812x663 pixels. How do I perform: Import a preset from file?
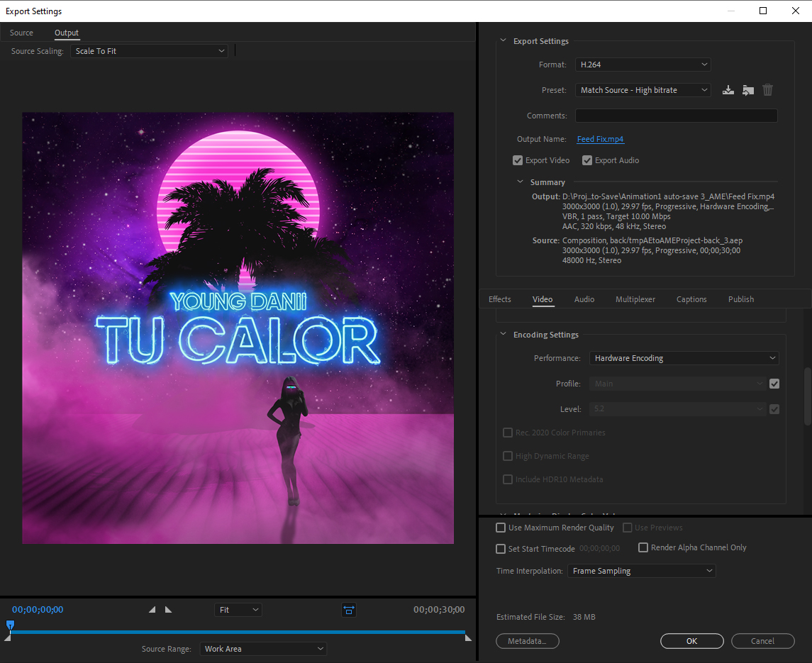tap(747, 90)
